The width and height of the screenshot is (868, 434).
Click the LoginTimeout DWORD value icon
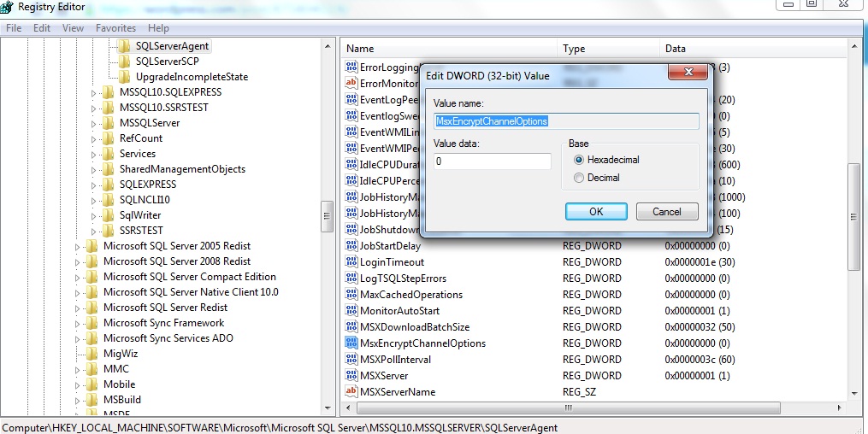351,262
